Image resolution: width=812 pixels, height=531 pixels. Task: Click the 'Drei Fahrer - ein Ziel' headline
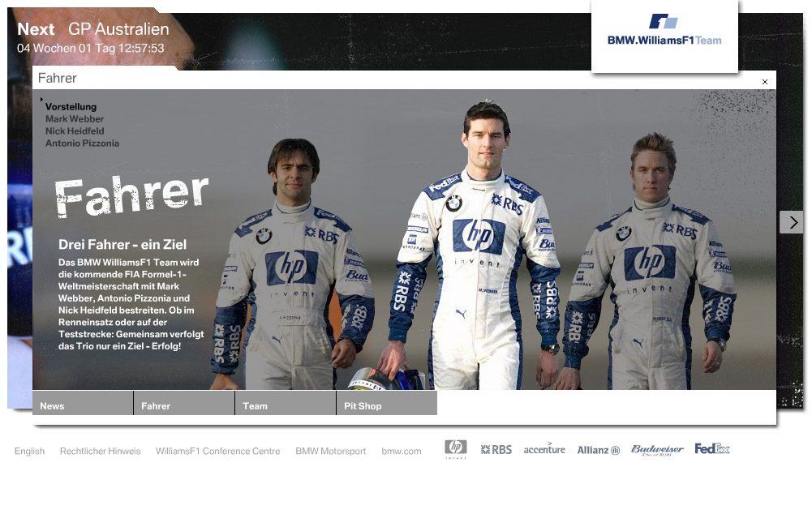click(122, 244)
